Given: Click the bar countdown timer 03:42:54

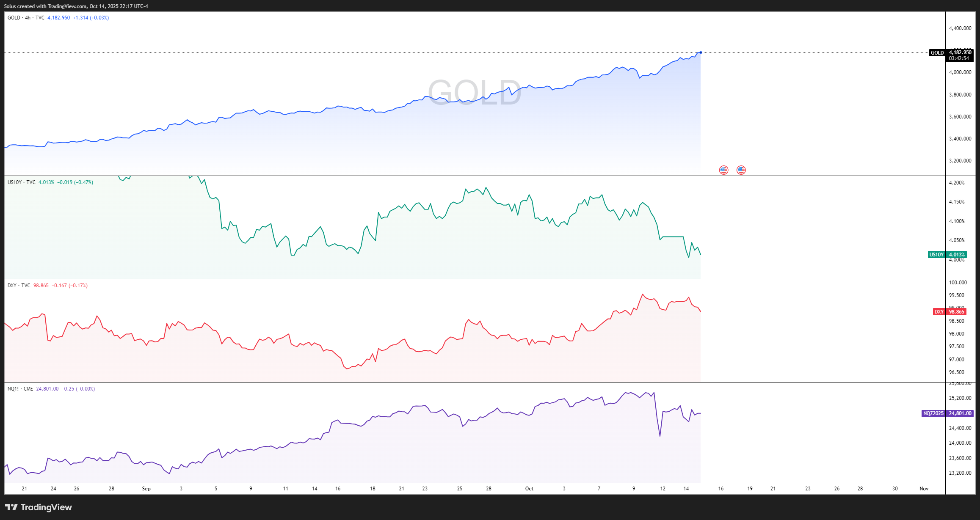Looking at the screenshot, I should click(x=959, y=58).
